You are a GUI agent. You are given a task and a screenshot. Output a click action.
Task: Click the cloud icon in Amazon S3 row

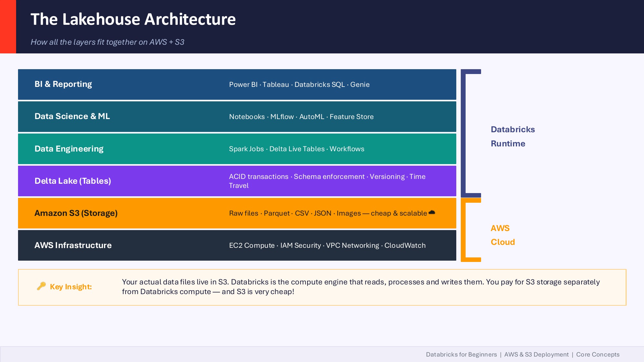pos(431,212)
